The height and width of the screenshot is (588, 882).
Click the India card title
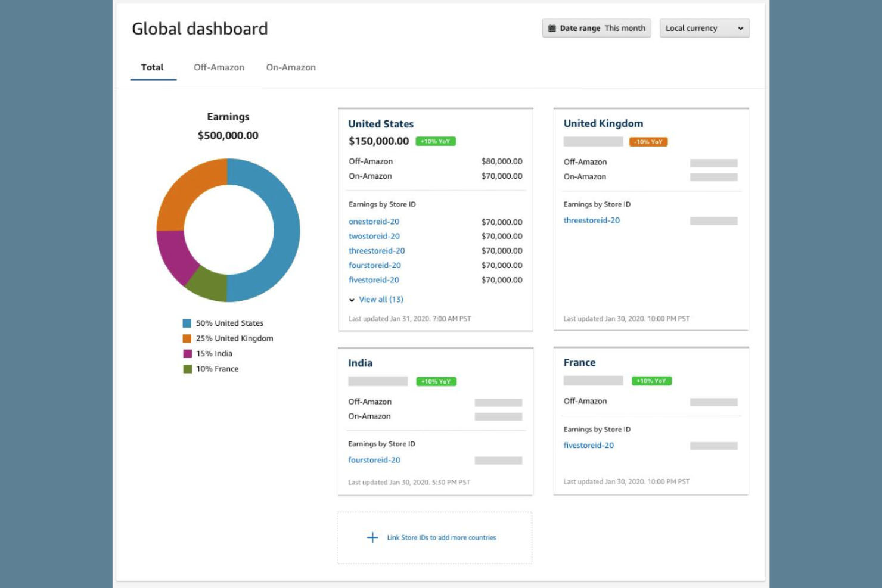click(360, 363)
